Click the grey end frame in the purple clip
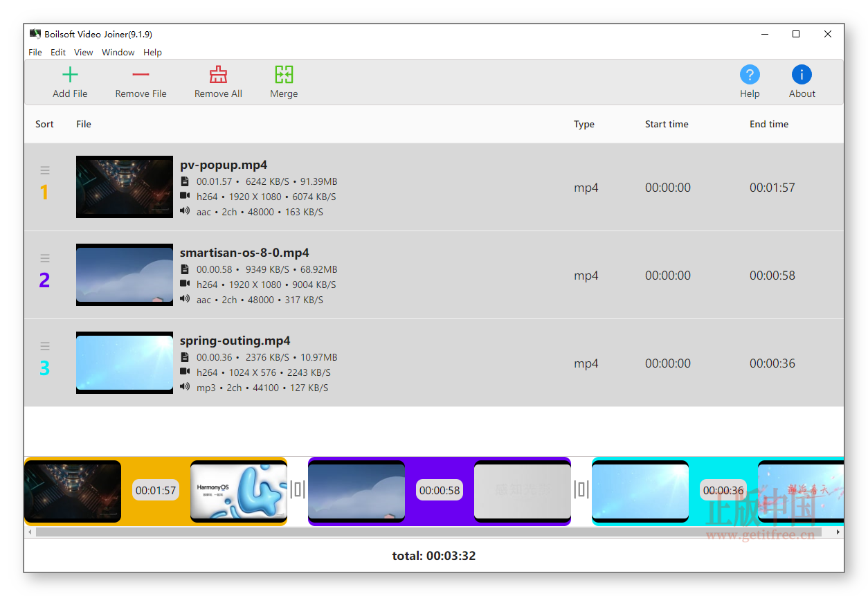Screen dimensions: 868x596 523,491
